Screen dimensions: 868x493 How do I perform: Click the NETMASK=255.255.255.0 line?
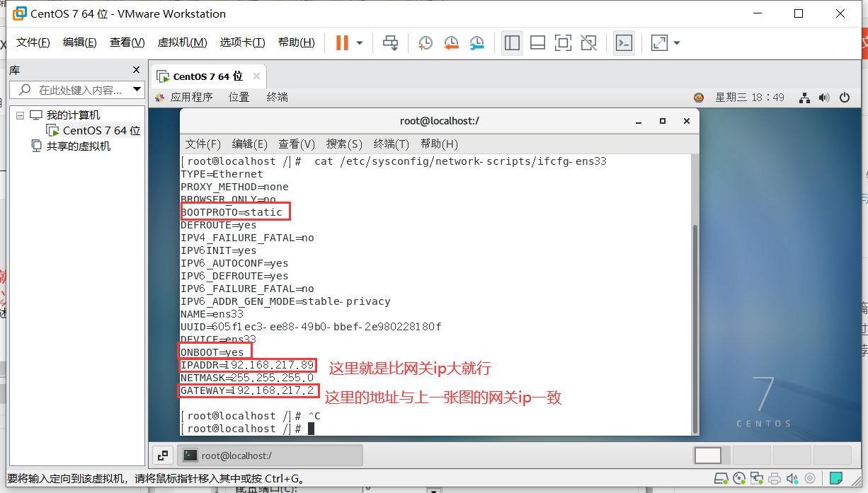point(247,378)
